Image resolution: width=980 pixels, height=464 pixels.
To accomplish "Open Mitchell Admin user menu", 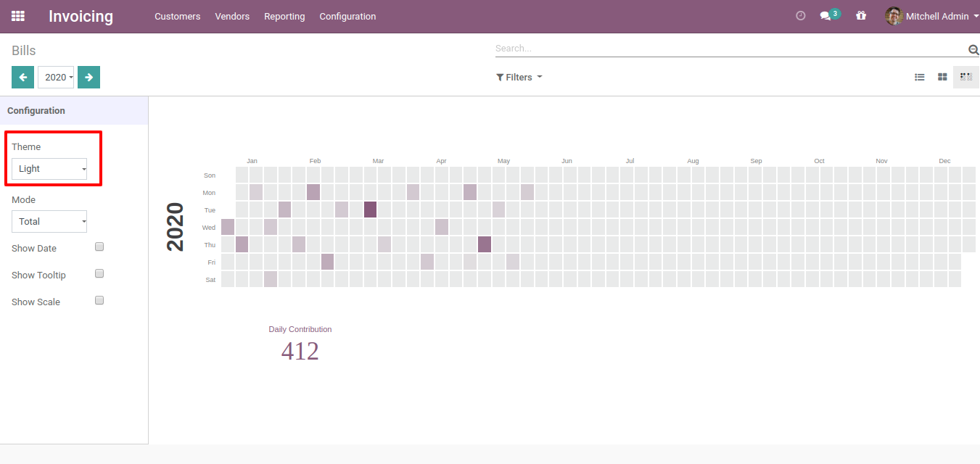I will [x=932, y=16].
